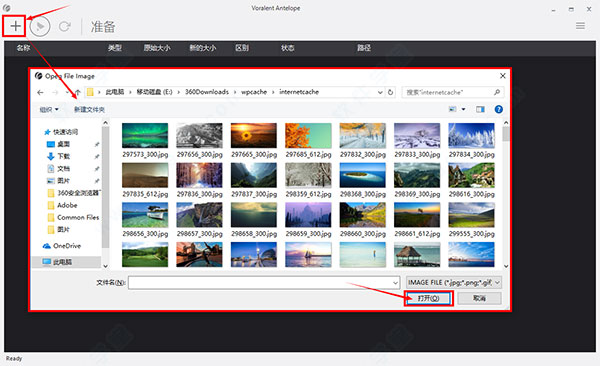This screenshot has height=366, width=600.
Task: Open the Adobe folder in sidebar
Action: 62,205
